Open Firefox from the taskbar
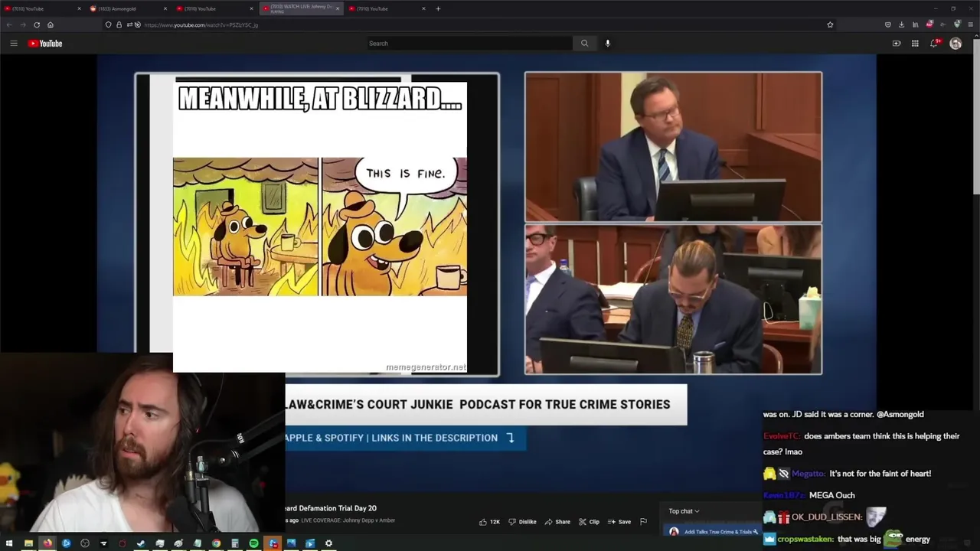The height and width of the screenshot is (551, 980). click(47, 543)
